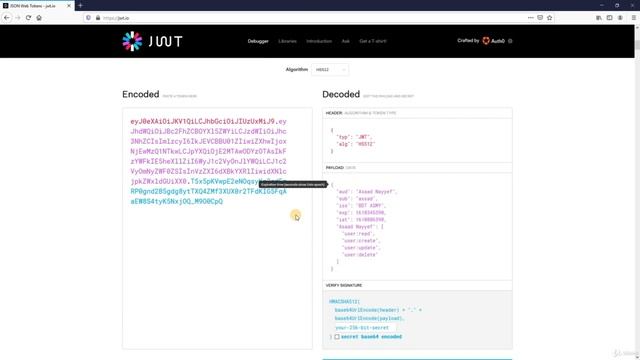Image resolution: width=640 pixels, height=360 pixels.
Task: Bookmark this page with the star icon
Action: tap(549, 18)
